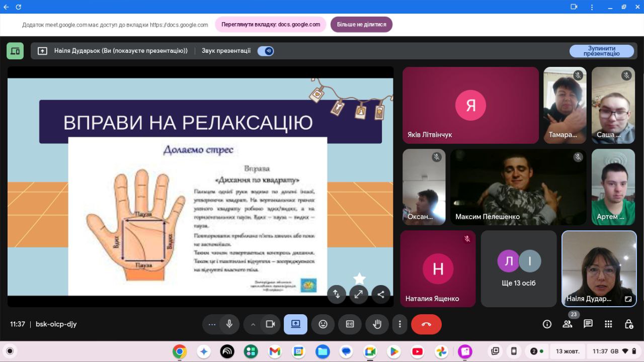Viewport: 644px width, 362px height.
Task: Select the Ще 13 осіб tile
Action: (x=519, y=269)
